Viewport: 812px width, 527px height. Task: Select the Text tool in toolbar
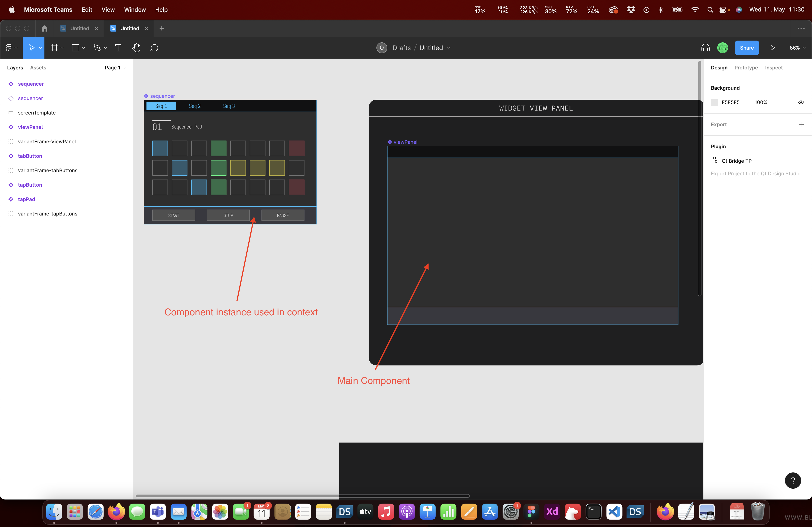(118, 48)
